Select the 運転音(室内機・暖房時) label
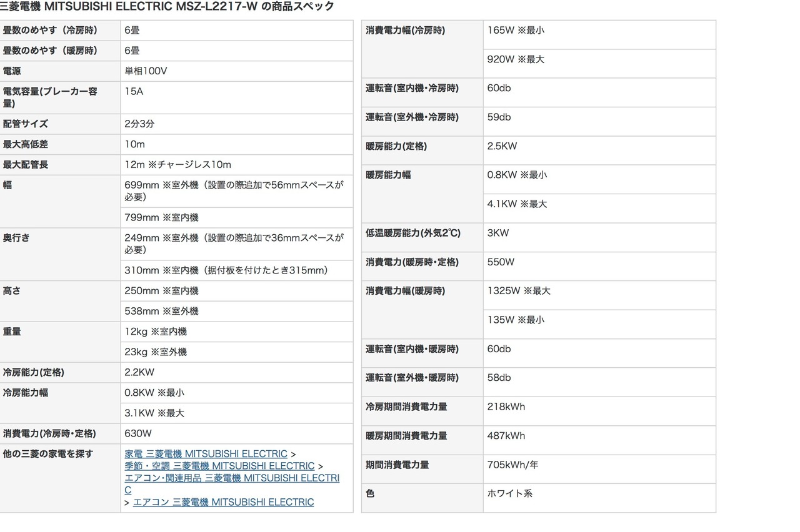Image resolution: width=800 pixels, height=532 pixels. coord(412,348)
